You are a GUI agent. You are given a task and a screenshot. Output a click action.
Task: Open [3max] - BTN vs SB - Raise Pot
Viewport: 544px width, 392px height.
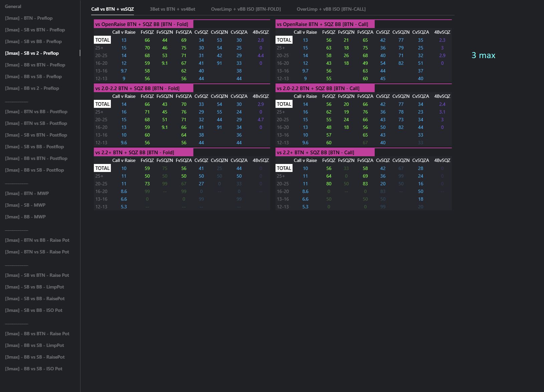[37, 252]
